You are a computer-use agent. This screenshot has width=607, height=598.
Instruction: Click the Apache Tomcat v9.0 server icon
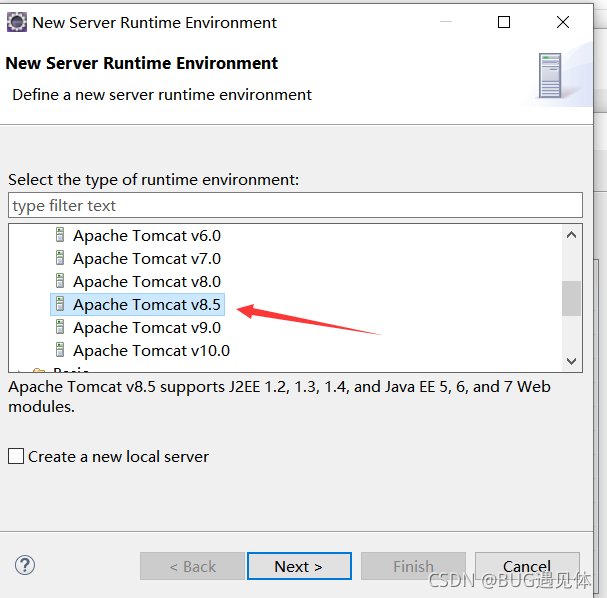(x=60, y=328)
